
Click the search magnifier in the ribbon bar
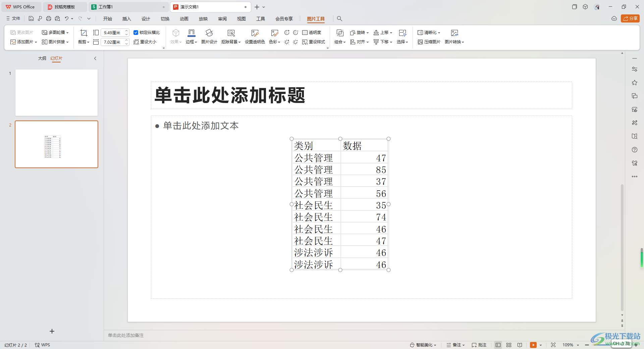tap(339, 19)
